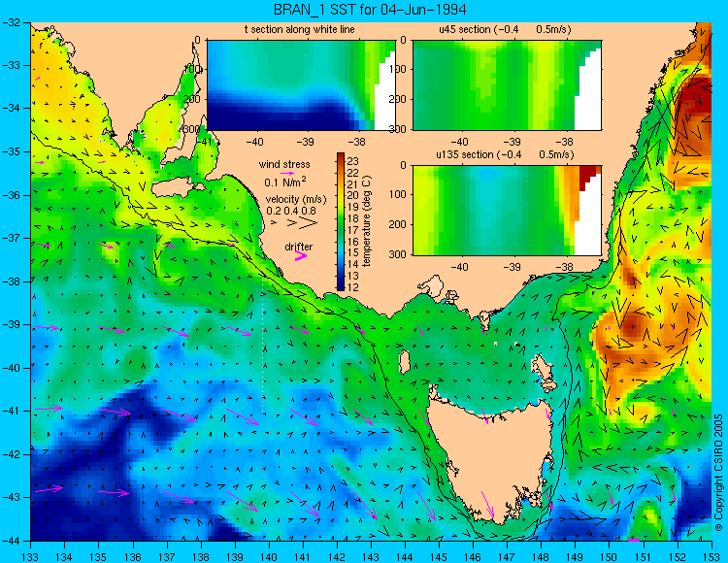
Task: Click latitude axis label '-44'
Action: [x=11, y=541]
